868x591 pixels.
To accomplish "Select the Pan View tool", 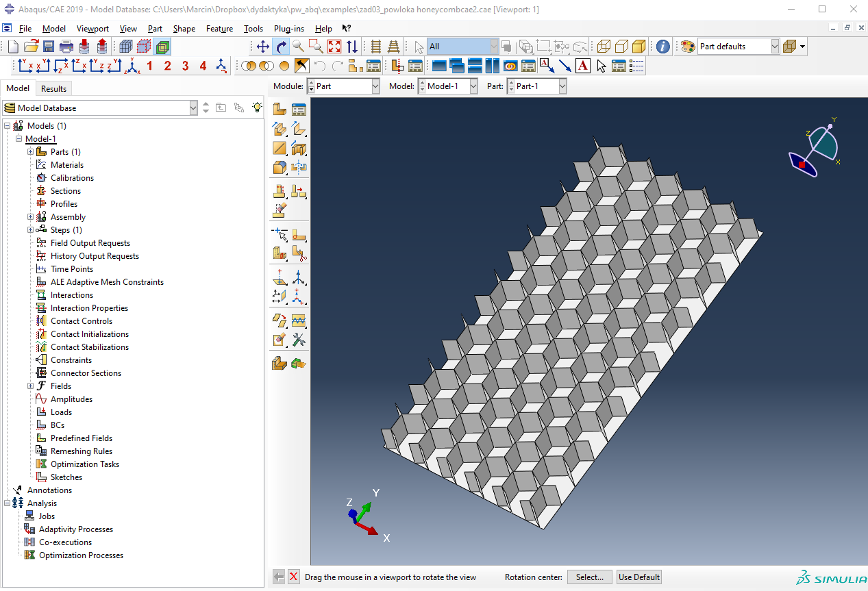I will point(263,47).
